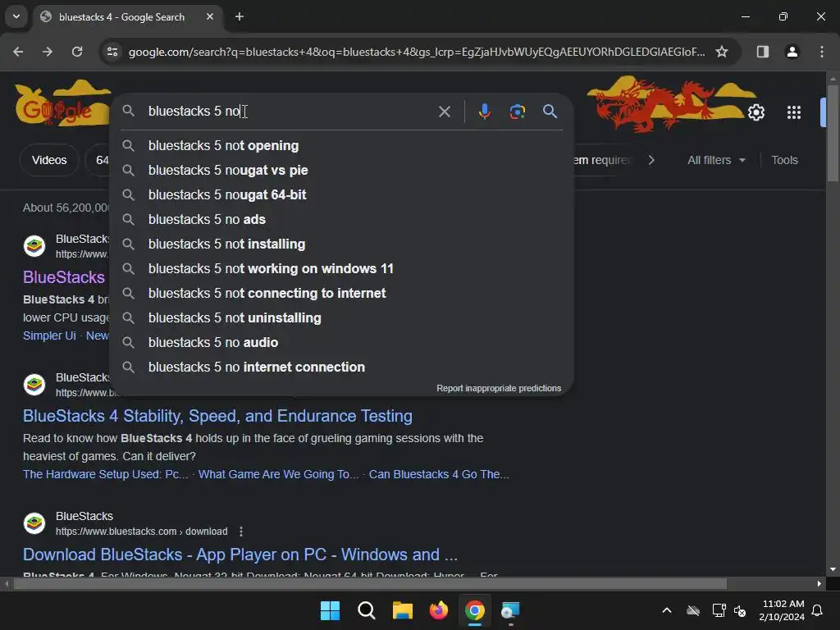Open 'The Hardware Setup Used: Pc...' sitelink
Image resolution: width=840 pixels, height=630 pixels.
(106, 475)
